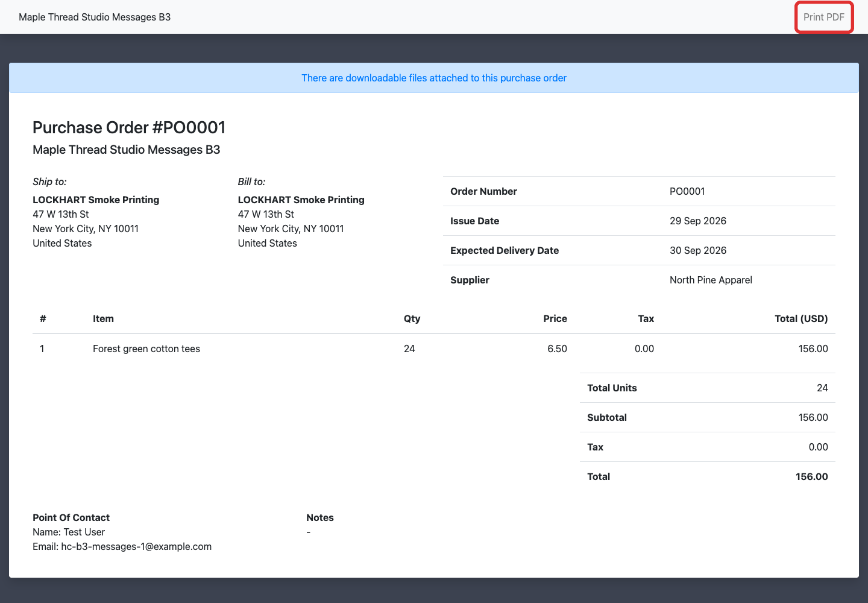Click the "0.00" value in the Tax summary row
This screenshot has height=603, width=868.
click(818, 447)
